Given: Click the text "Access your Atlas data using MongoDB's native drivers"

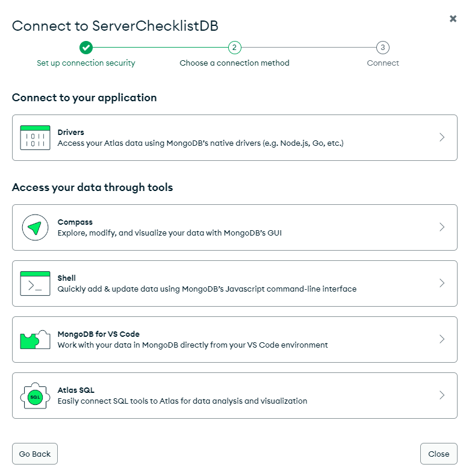Looking at the screenshot, I should click(159, 143).
